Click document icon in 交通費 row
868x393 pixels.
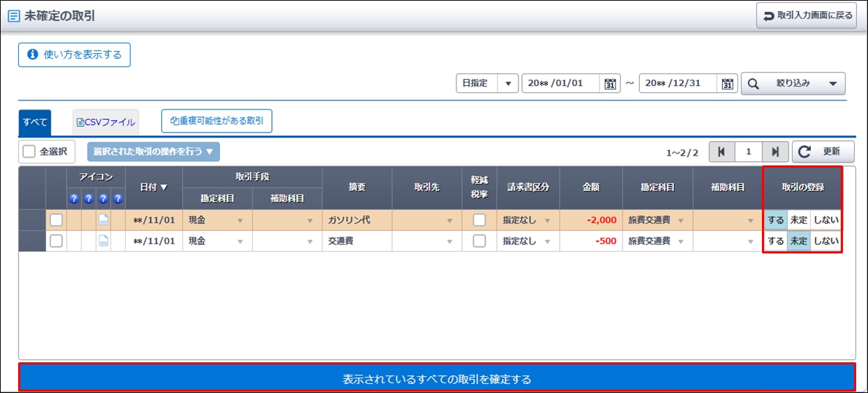(x=103, y=242)
